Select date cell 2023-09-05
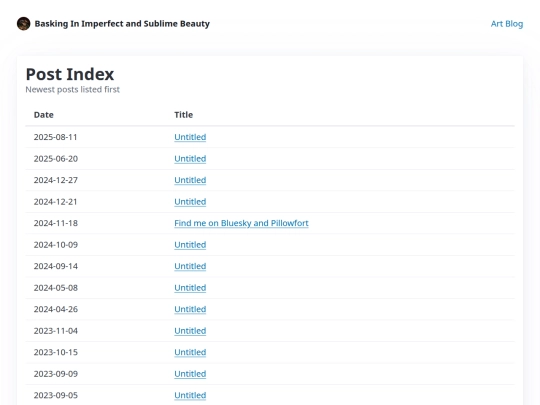This screenshot has width=540, height=405. (x=56, y=395)
